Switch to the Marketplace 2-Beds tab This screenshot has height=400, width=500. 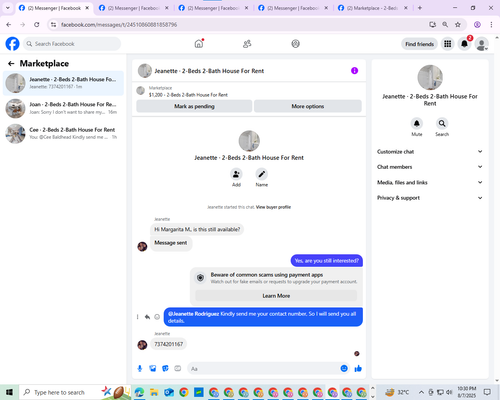(373, 8)
